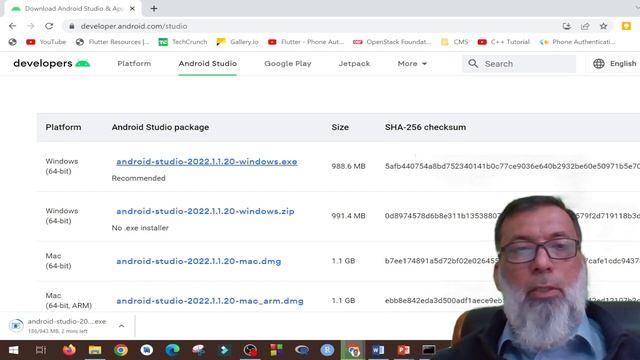Download android-studio-2022.1.1.20-windows.exe
The width and height of the screenshot is (640, 360).
207,162
